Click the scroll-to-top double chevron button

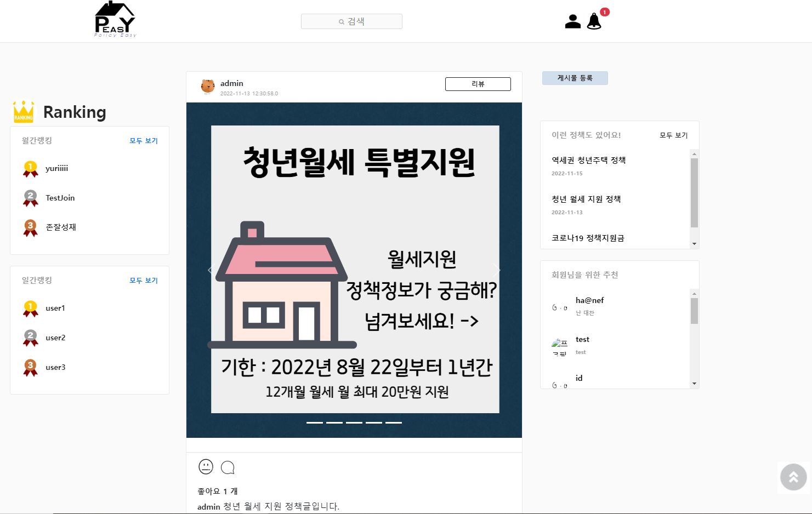tap(793, 477)
